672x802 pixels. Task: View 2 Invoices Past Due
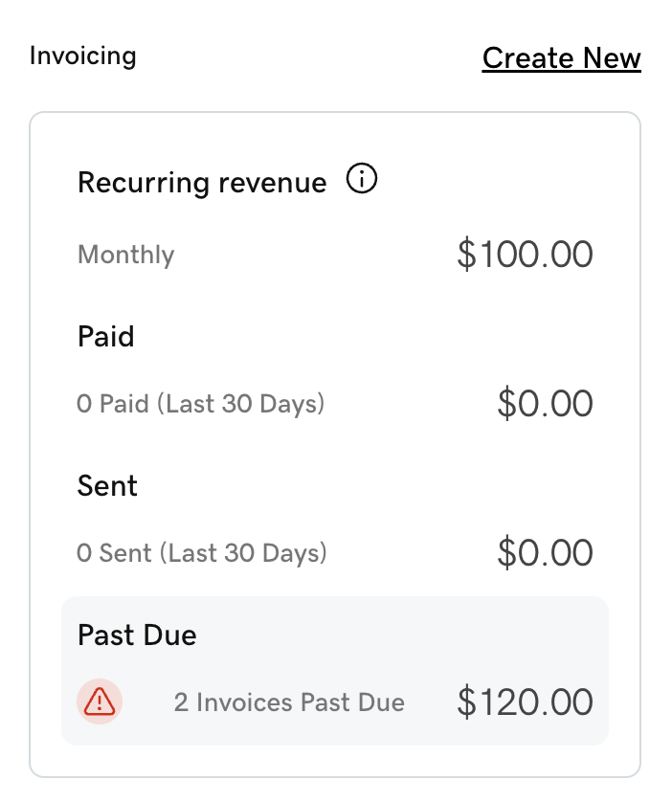(x=289, y=702)
